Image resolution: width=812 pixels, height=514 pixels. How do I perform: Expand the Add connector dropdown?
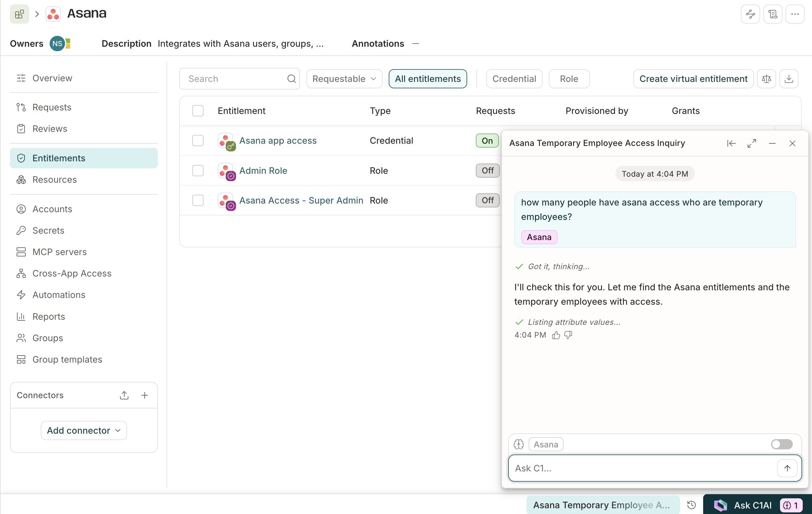coord(84,430)
